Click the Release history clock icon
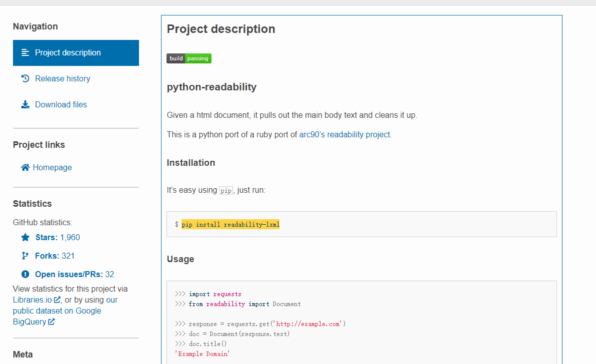This screenshot has width=596, height=364. click(24, 78)
